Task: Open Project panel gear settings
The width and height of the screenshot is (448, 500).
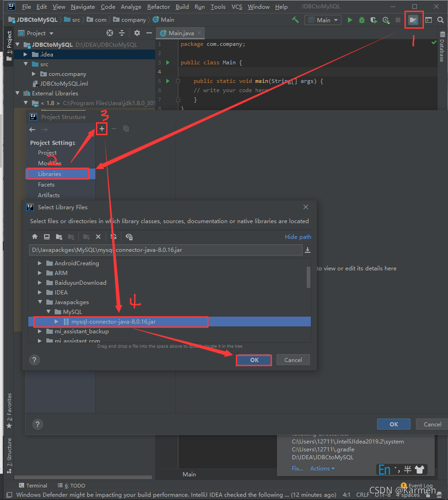Action: click(x=137, y=33)
